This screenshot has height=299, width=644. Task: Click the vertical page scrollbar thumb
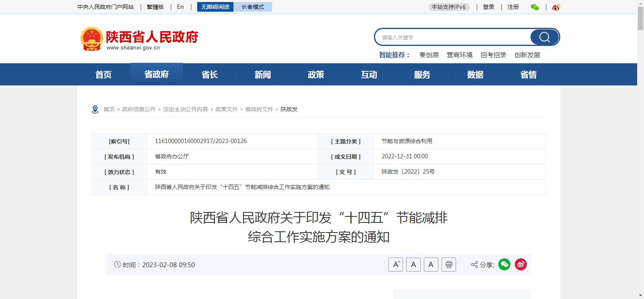pyautogui.click(x=640, y=18)
